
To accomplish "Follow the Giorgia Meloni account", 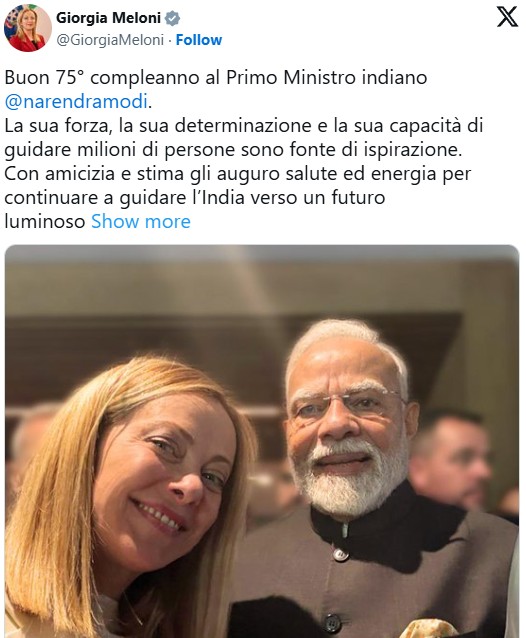I will coord(199,40).
